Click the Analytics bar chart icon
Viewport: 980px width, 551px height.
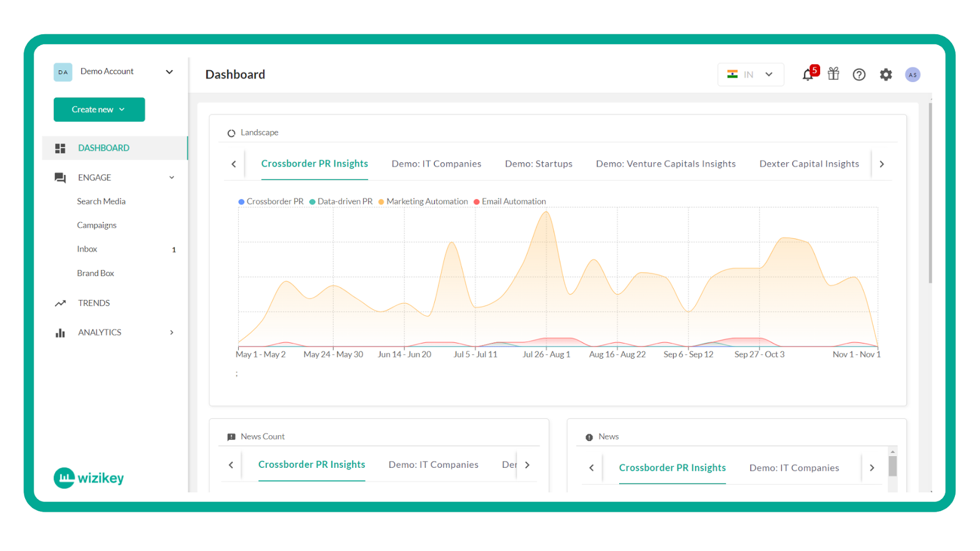[x=60, y=332]
